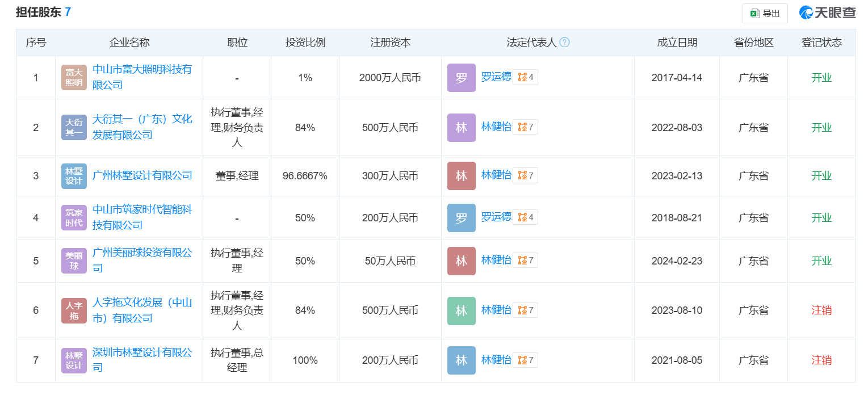Click the 林 avatar in row 7
Viewport: 868px width, 395px height.
(x=462, y=360)
